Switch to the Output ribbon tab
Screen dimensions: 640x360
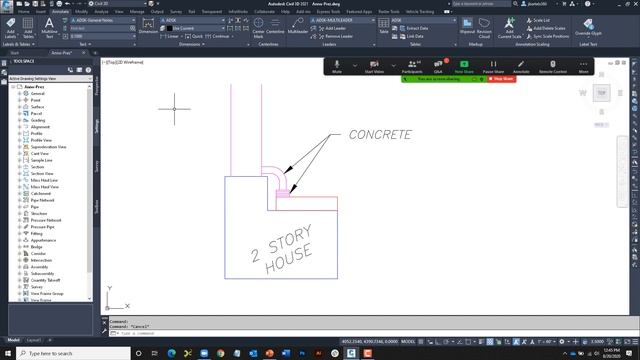coord(157,12)
